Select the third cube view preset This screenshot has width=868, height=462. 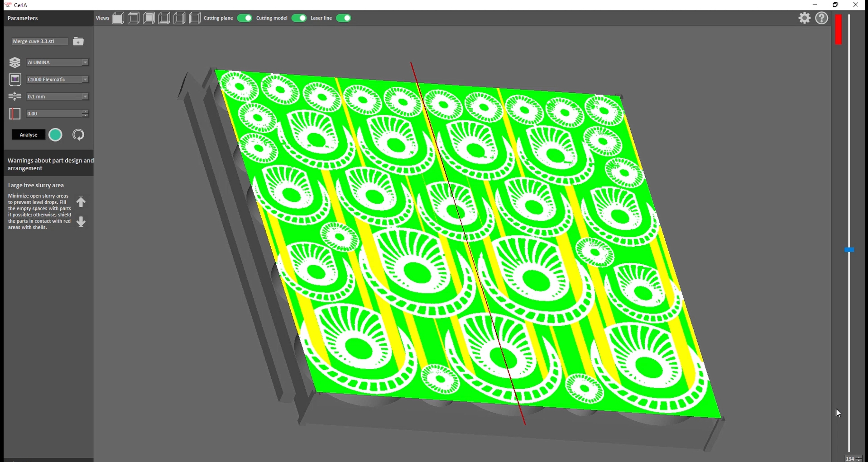(149, 18)
